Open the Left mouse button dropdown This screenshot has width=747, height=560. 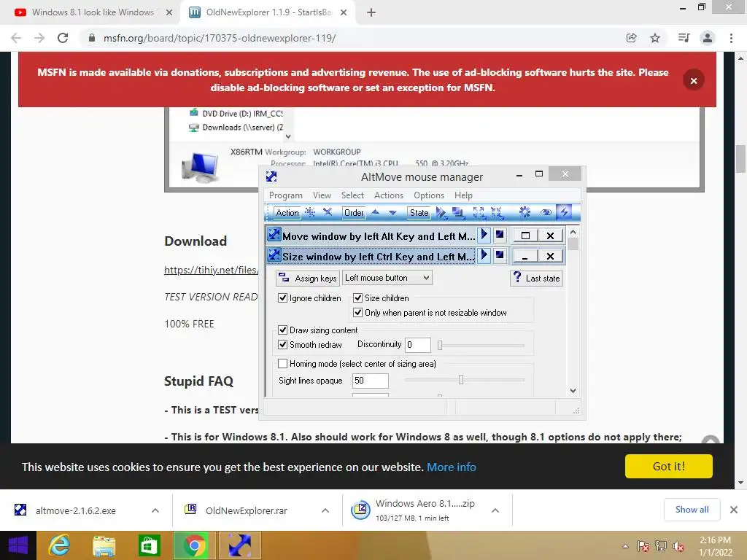click(387, 278)
